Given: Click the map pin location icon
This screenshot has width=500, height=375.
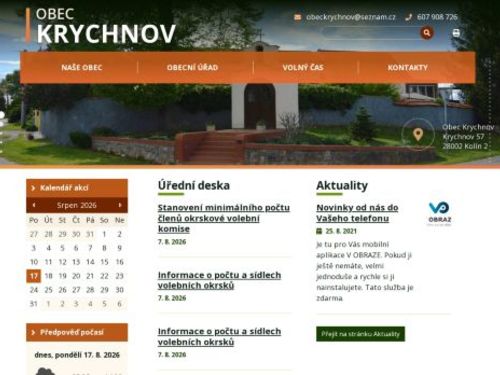Looking at the screenshot, I should [418, 135].
